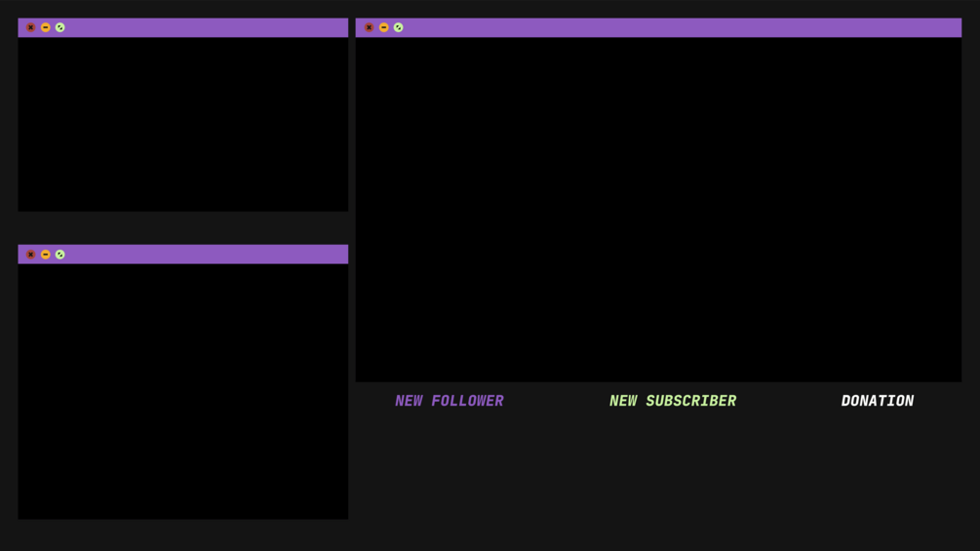Image resolution: width=980 pixels, height=551 pixels.
Task: Click red close icon on large right window
Action: 369,27
